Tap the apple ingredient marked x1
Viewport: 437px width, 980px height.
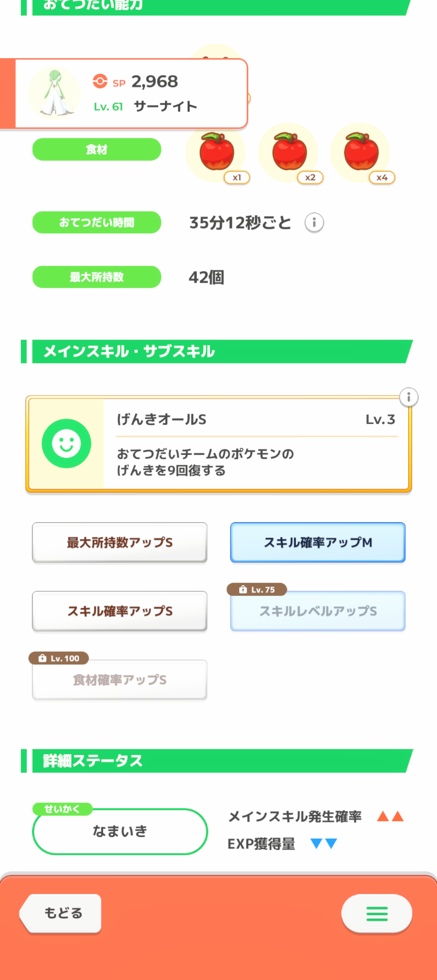(216, 152)
